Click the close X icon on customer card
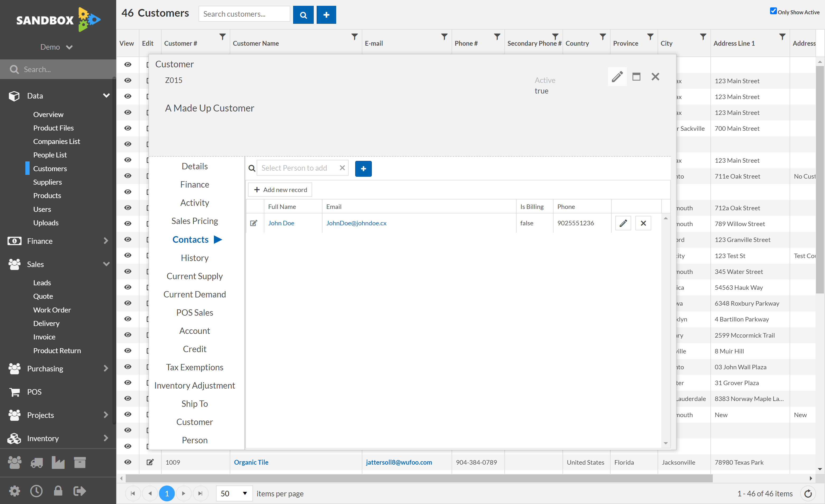Image resolution: width=825 pixels, height=504 pixels. click(655, 76)
